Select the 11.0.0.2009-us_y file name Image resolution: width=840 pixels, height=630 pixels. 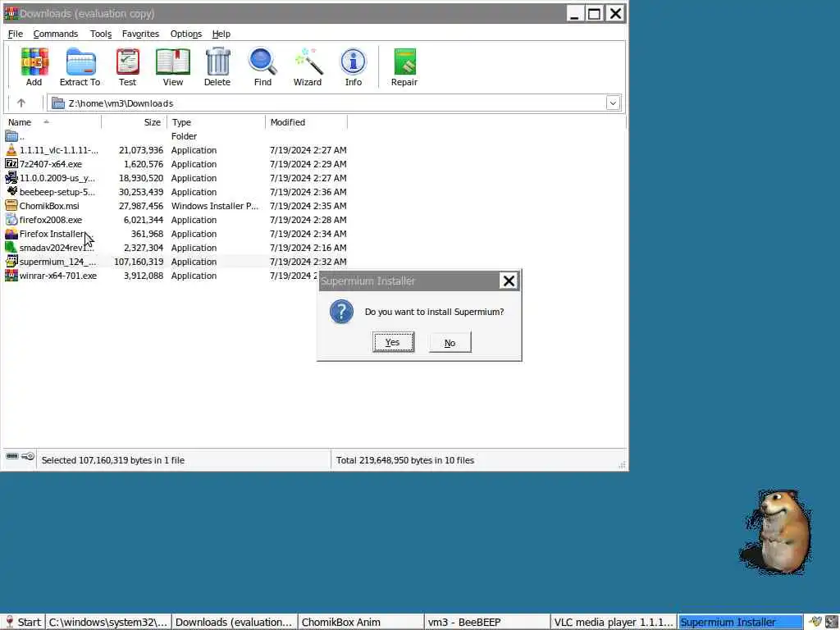coord(57,178)
